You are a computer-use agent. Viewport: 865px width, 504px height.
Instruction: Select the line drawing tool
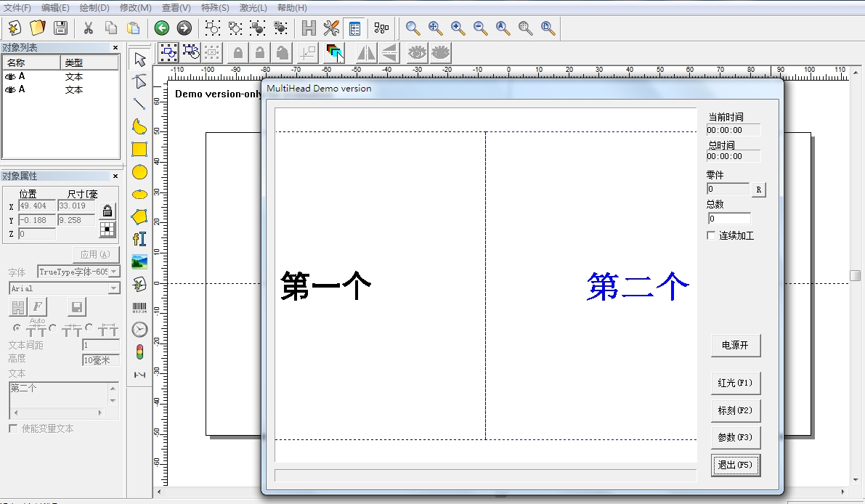[139, 104]
